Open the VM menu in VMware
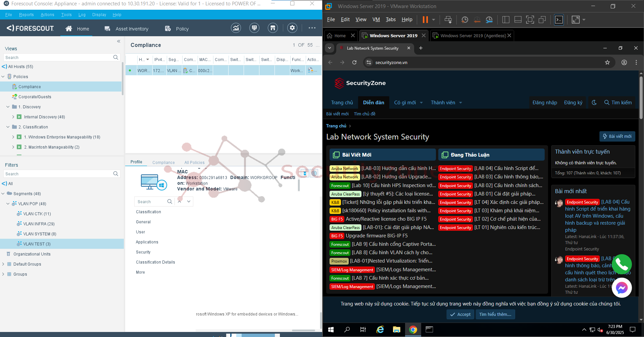Image resolution: width=644 pixels, height=337 pixels. tap(376, 19)
